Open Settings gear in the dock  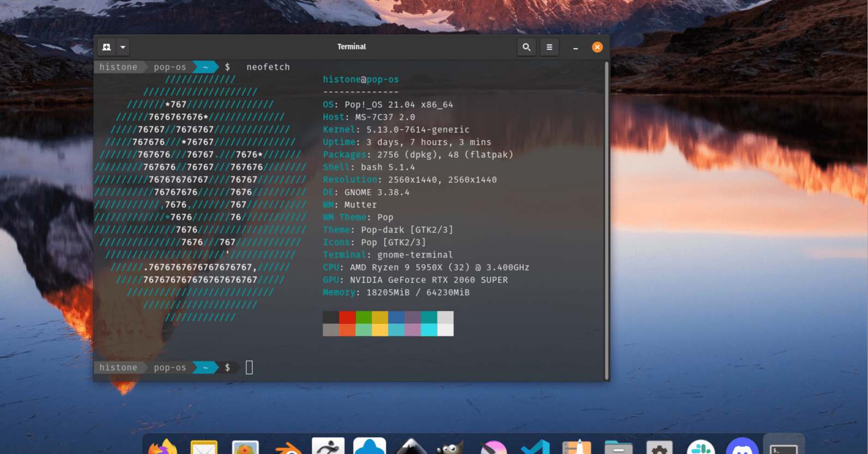point(659,447)
